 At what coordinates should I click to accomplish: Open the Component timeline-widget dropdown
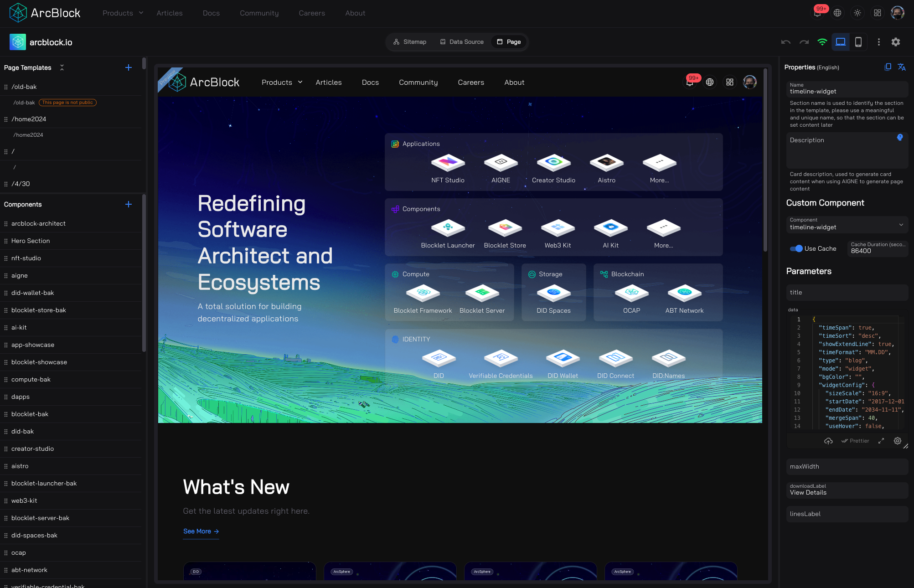(847, 224)
